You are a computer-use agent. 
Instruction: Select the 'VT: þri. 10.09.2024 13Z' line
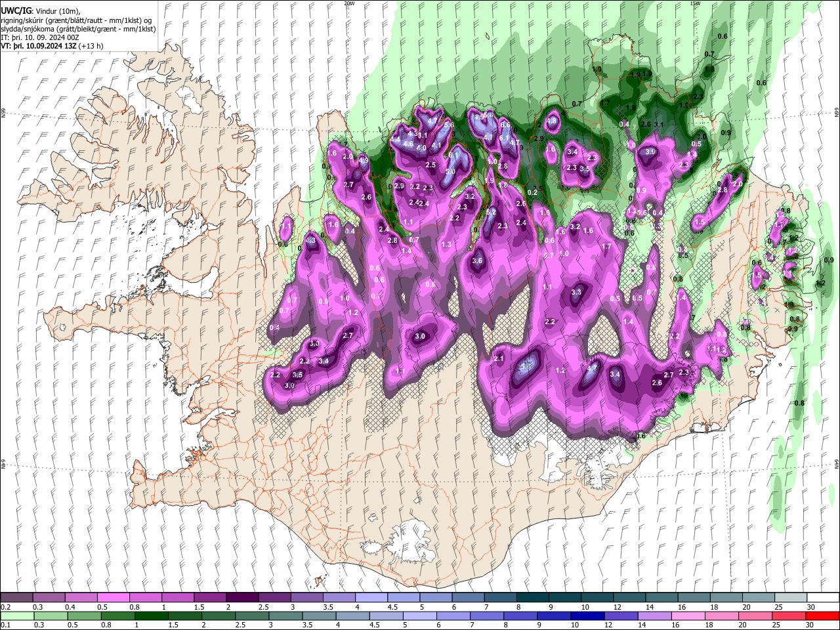tap(39, 47)
